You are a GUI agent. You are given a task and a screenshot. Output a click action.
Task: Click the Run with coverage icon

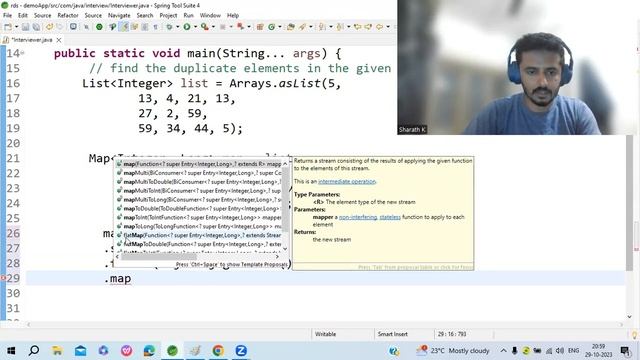[x=204, y=27]
